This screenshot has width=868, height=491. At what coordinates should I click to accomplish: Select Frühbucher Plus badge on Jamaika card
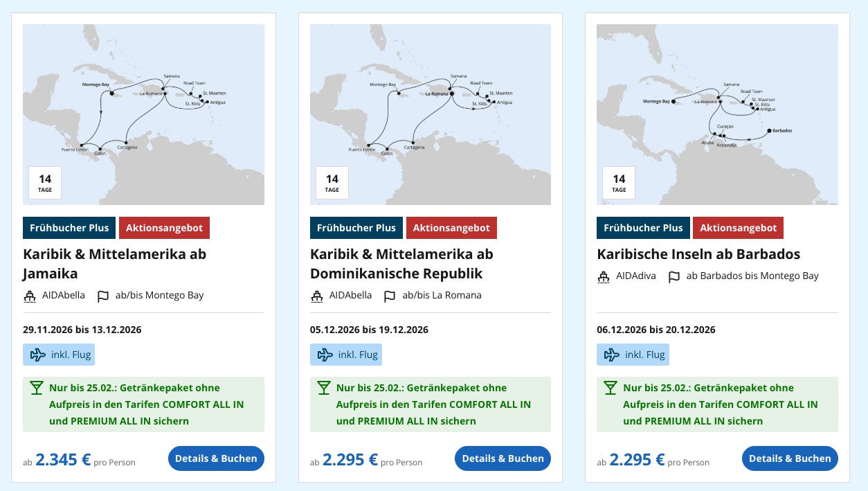[69, 228]
